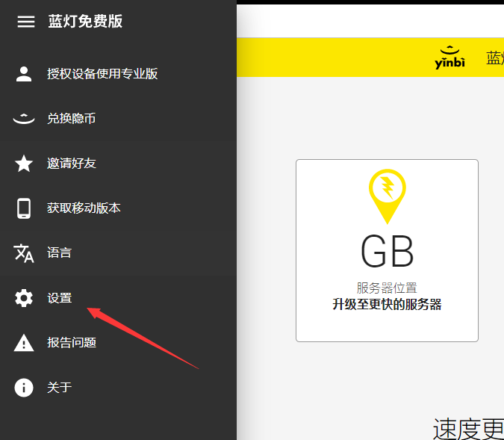Click the Yinbi smile icon beside 兑换隐币
Viewport: 504px width, 440px height.
24,119
